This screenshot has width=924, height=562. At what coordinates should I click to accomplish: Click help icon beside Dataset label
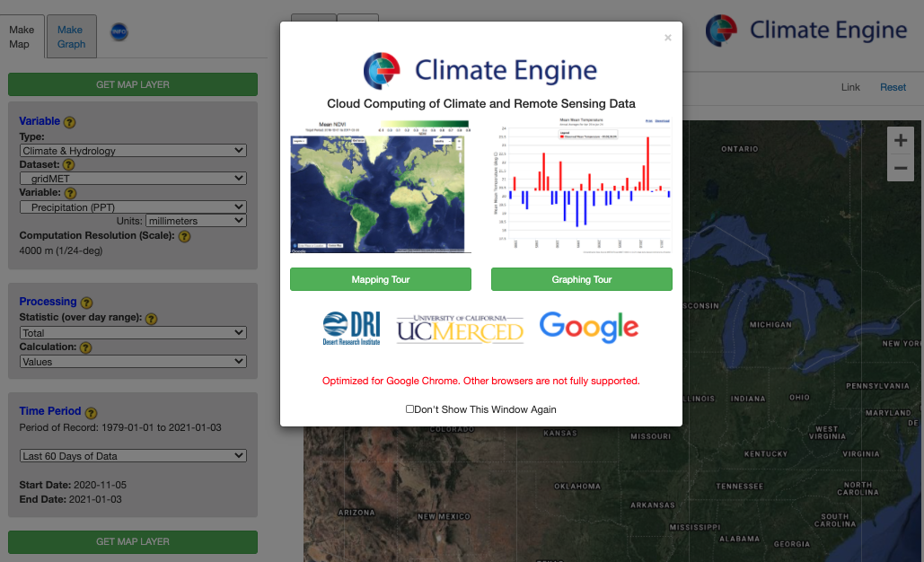click(x=69, y=165)
